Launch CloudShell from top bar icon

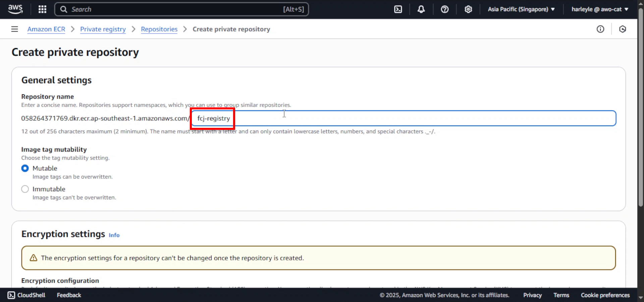(398, 9)
